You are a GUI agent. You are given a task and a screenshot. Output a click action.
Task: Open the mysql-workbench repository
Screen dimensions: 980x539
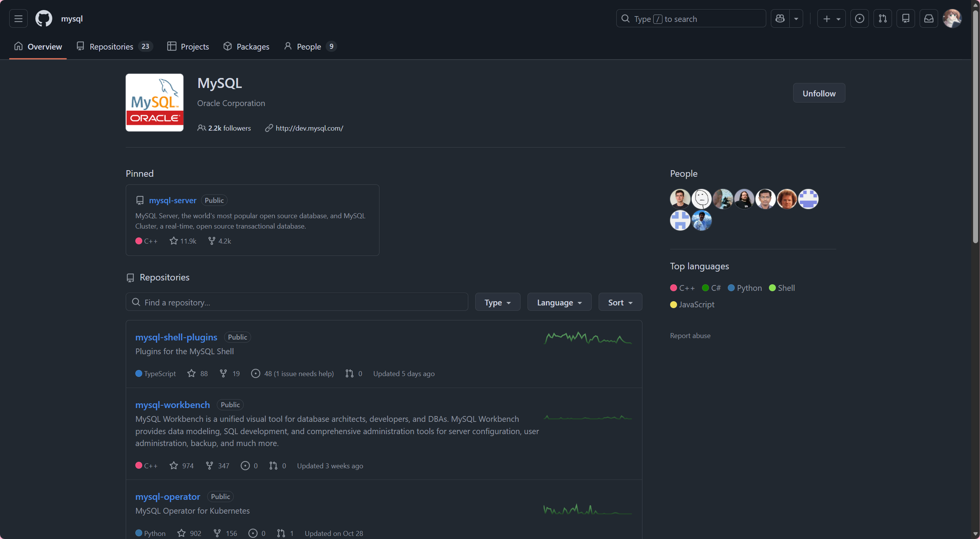173,405
